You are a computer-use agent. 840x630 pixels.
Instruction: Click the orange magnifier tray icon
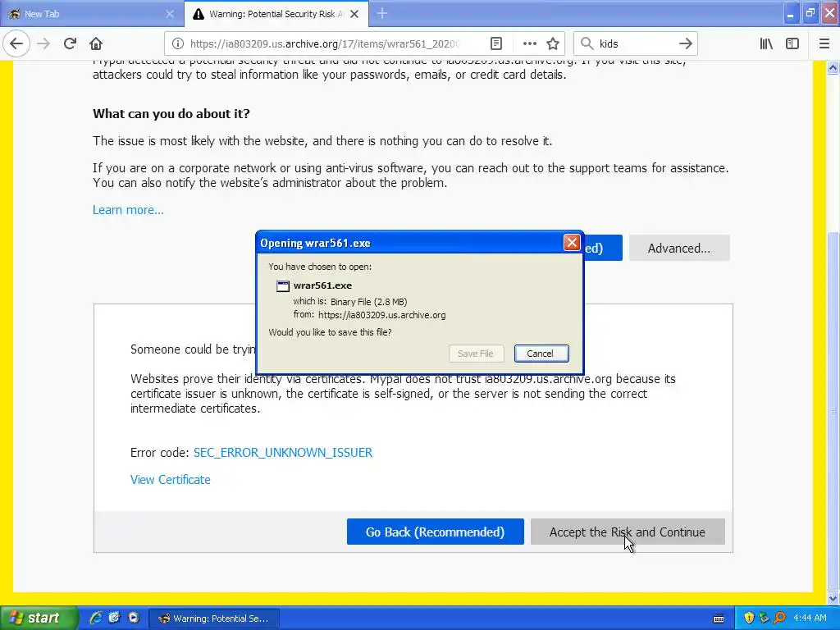pyautogui.click(x=779, y=619)
